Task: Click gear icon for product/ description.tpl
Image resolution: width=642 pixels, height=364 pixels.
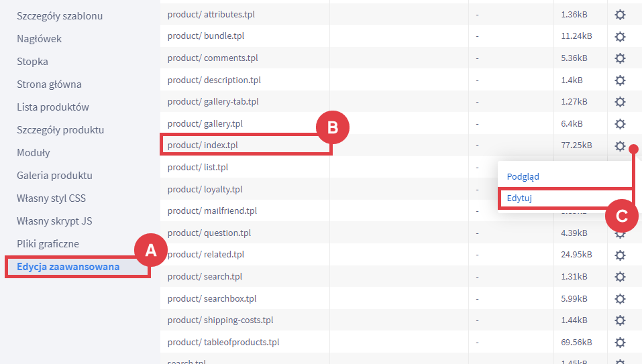Action: coord(620,80)
